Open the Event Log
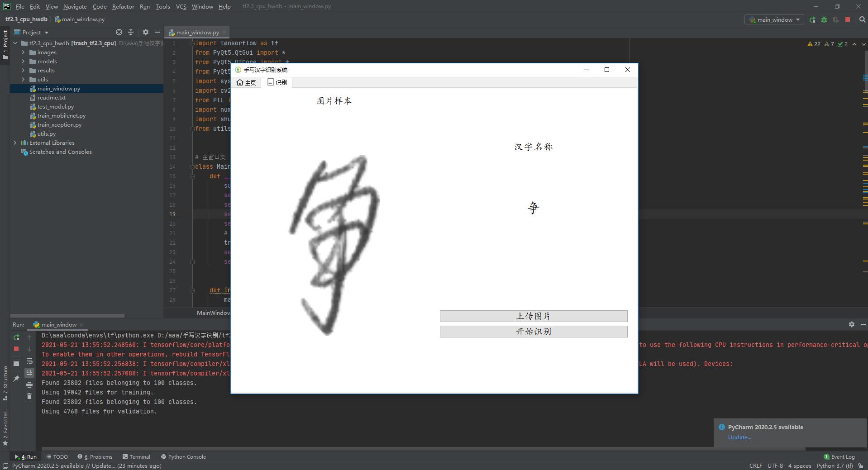Viewport: 868px width, 470px height. (839, 456)
